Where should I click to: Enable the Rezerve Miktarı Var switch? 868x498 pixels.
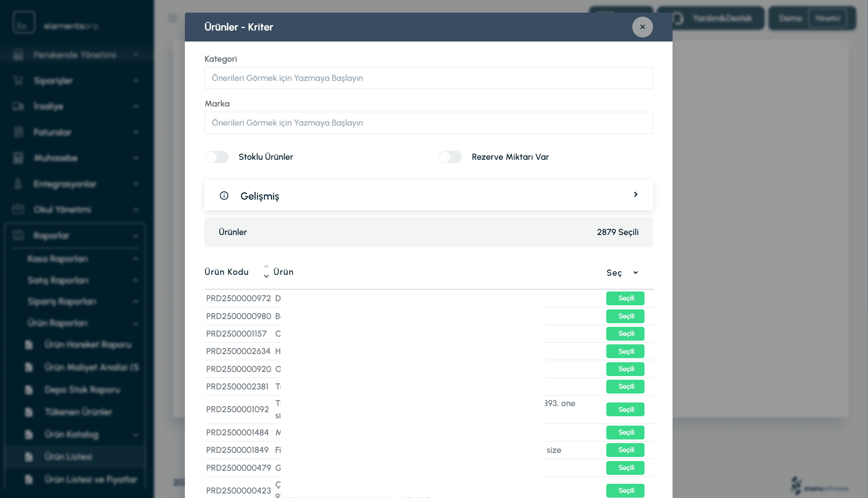click(450, 157)
